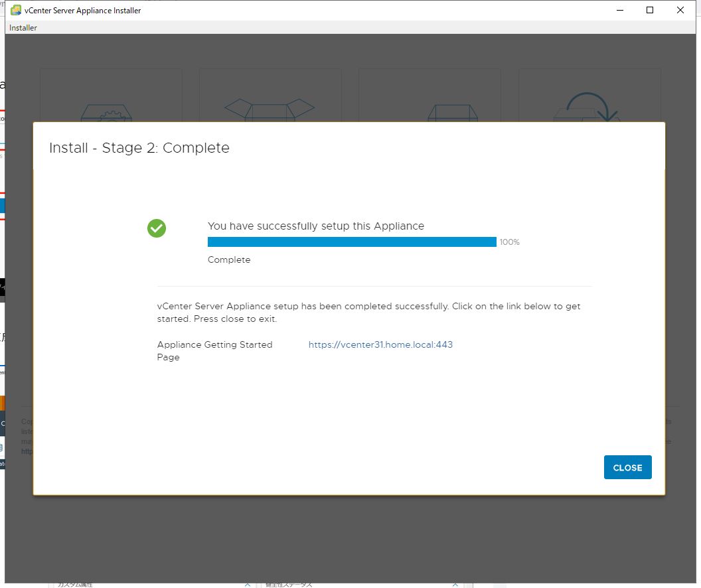Click 'You have successfully setup this Appliance' text
This screenshot has height=588, width=701.
[315, 226]
